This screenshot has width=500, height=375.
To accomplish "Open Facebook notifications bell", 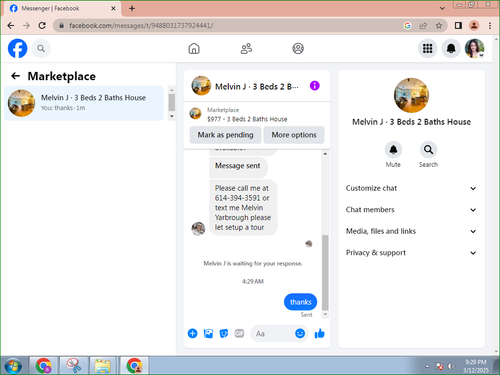I will point(451,49).
